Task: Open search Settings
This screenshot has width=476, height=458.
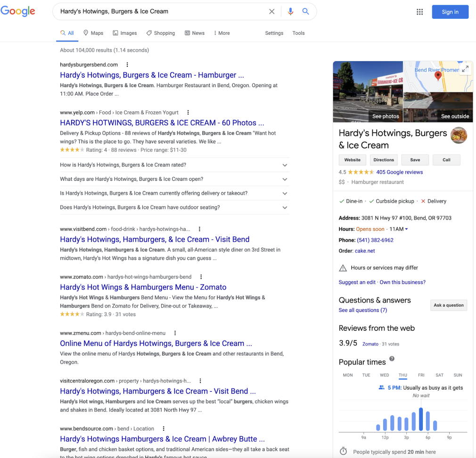Action: [x=274, y=33]
